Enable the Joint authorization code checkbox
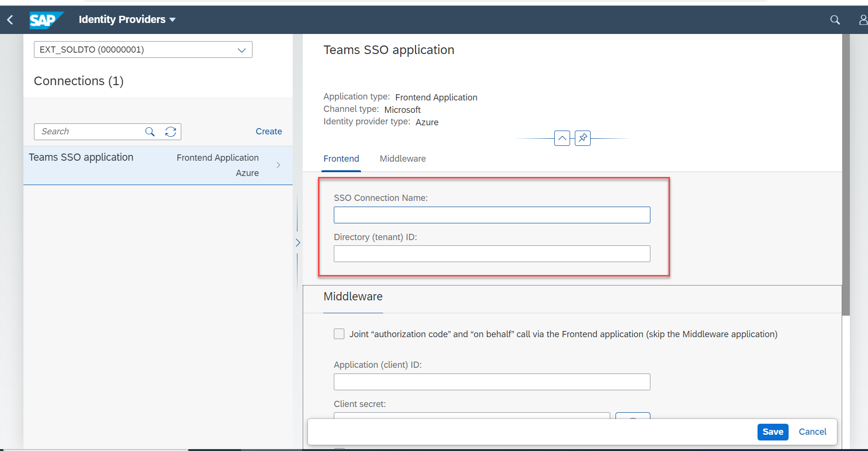 [x=339, y=334]
